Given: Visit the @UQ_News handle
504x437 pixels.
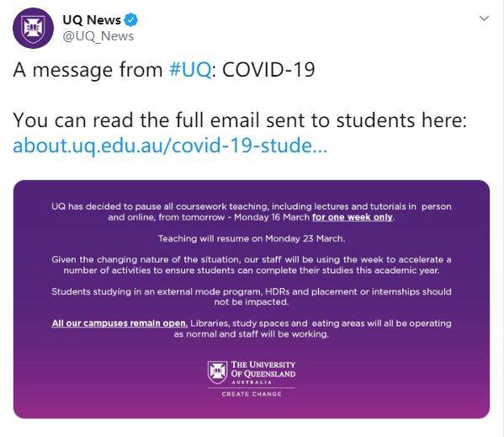Looking at the screenshot, I should click(x=98, y=36).
